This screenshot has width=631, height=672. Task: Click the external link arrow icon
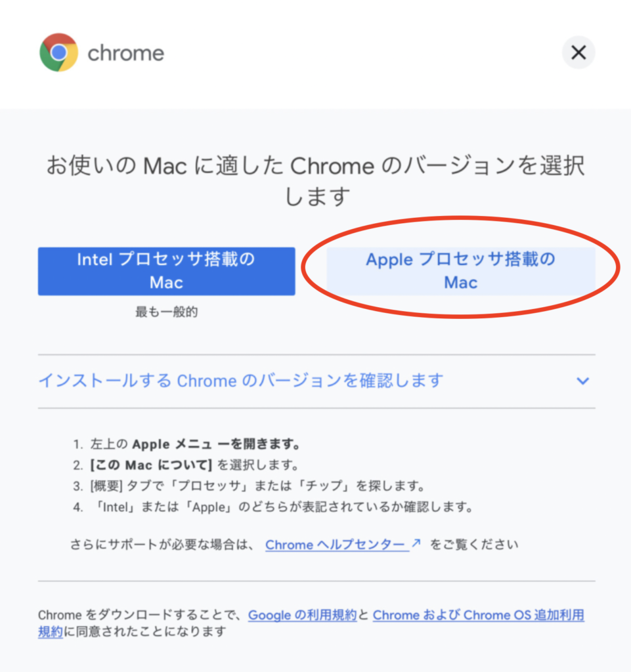point(416,543)
